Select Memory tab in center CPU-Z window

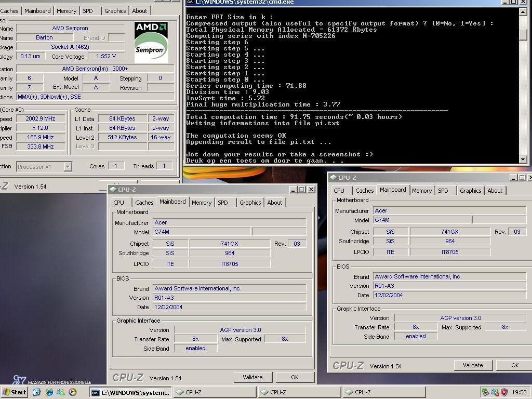coord(202,203)
